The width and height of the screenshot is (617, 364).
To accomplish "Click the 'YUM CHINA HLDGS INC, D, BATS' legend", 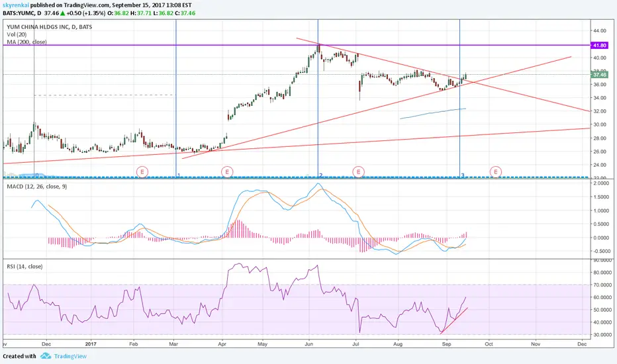I will point(49,26).
